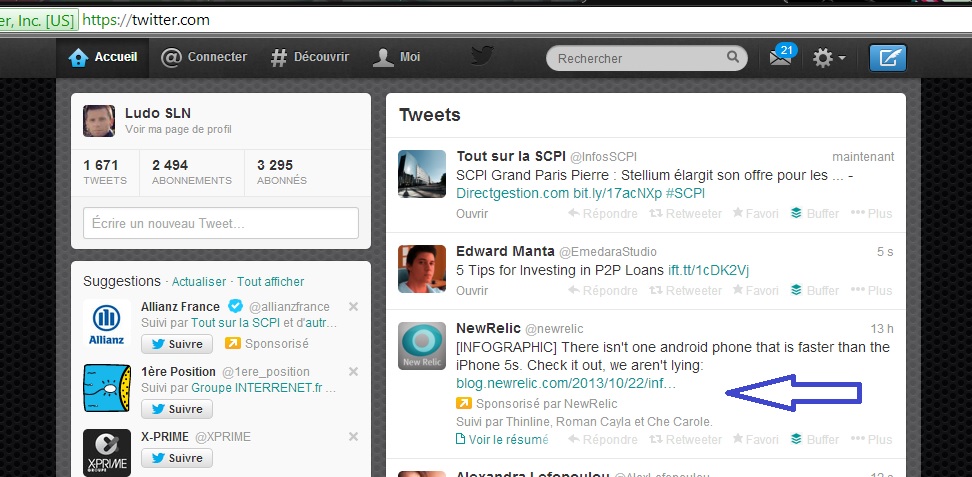
Task: Reply to the Tout sur la SCPI tweet
Action: click(603, 213)
